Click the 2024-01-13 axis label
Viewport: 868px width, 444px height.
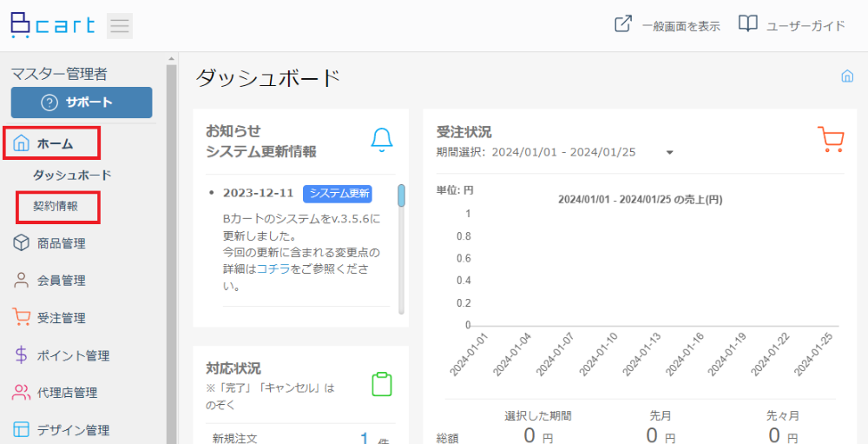pos(643,355)
